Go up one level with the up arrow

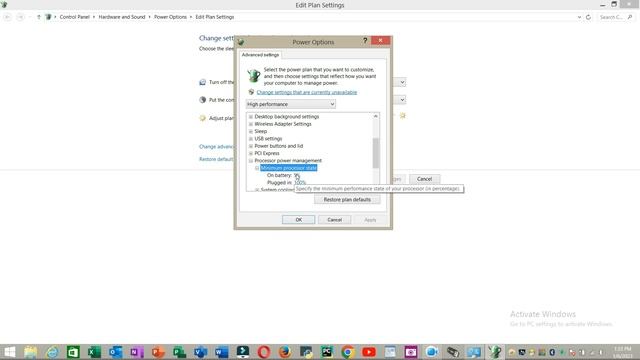[x=39, y=17]
